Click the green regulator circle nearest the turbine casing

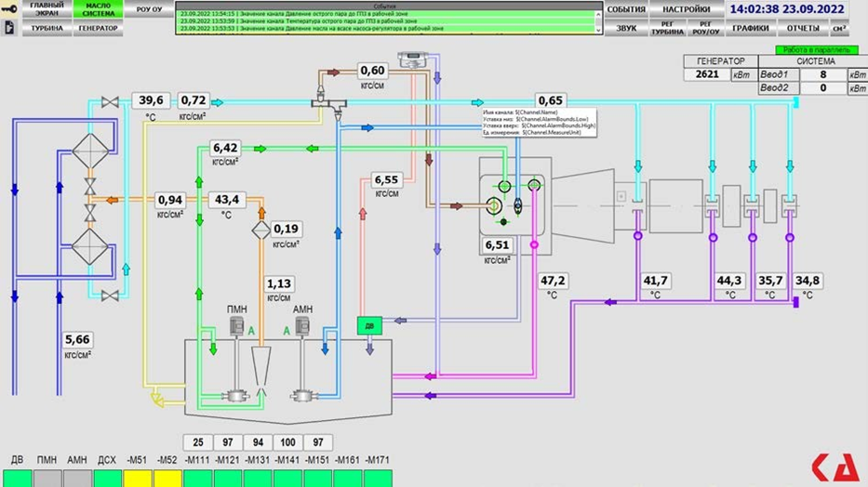pos(534,185)
